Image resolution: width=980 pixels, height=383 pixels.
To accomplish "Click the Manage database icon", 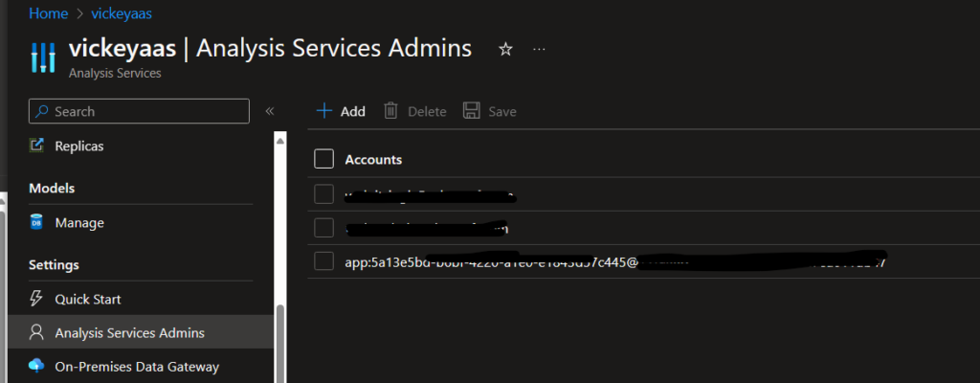I will coord(37,222).
